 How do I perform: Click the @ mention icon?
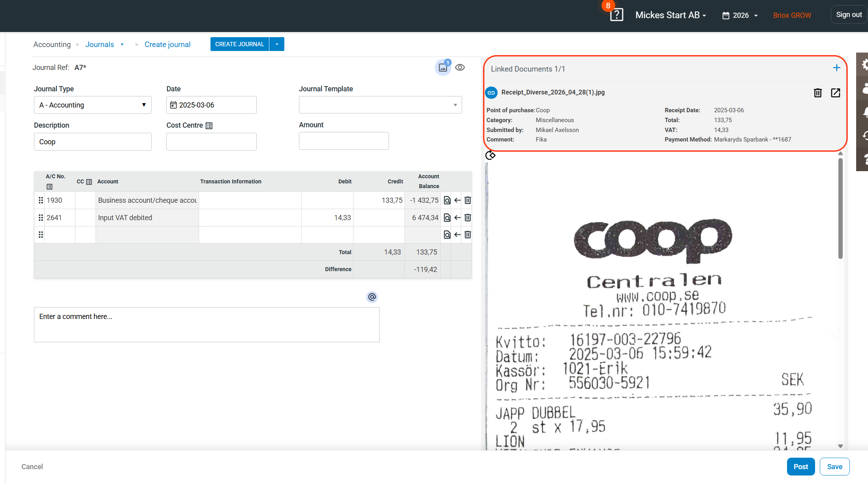tap(372, 297)
